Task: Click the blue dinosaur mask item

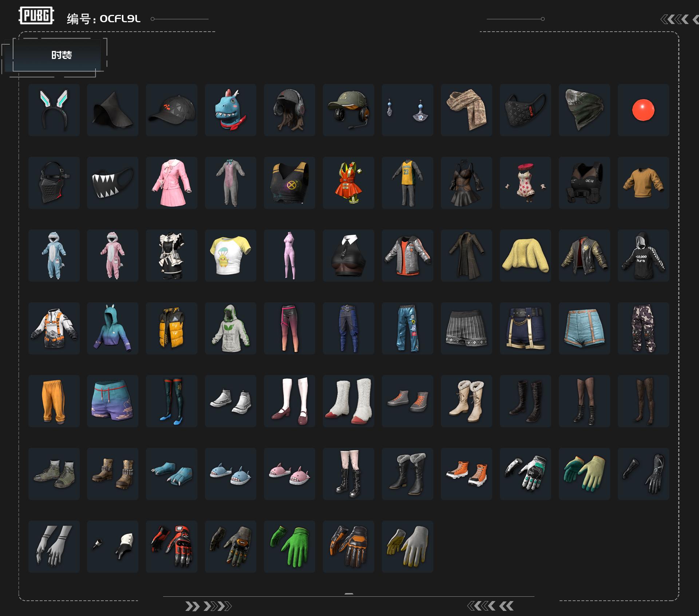Action: (230, 110)
